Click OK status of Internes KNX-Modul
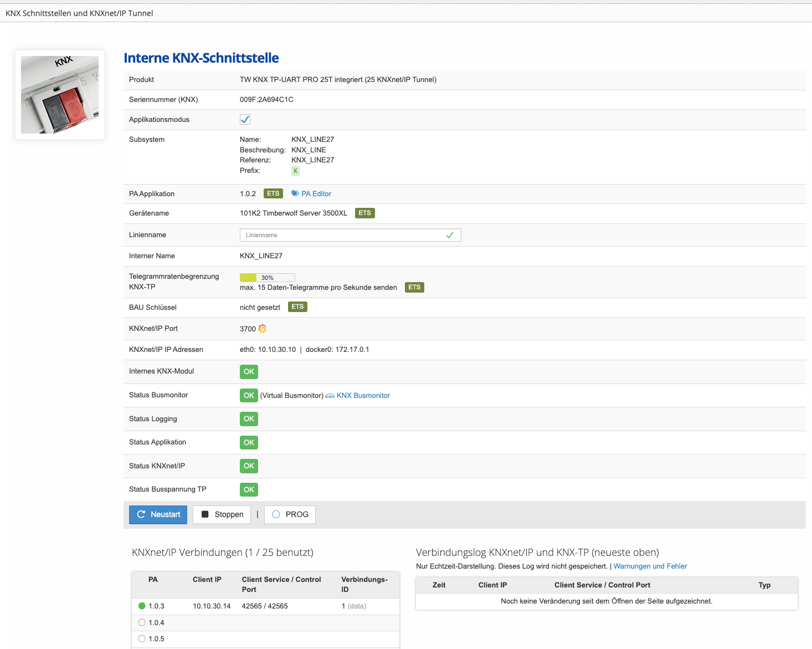 click(249, 372)
